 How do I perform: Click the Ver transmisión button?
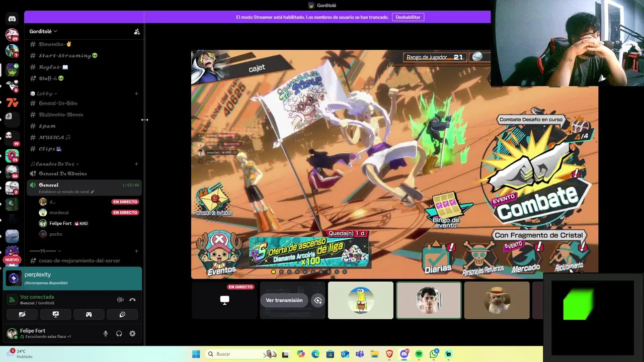[x=284, y=300]
